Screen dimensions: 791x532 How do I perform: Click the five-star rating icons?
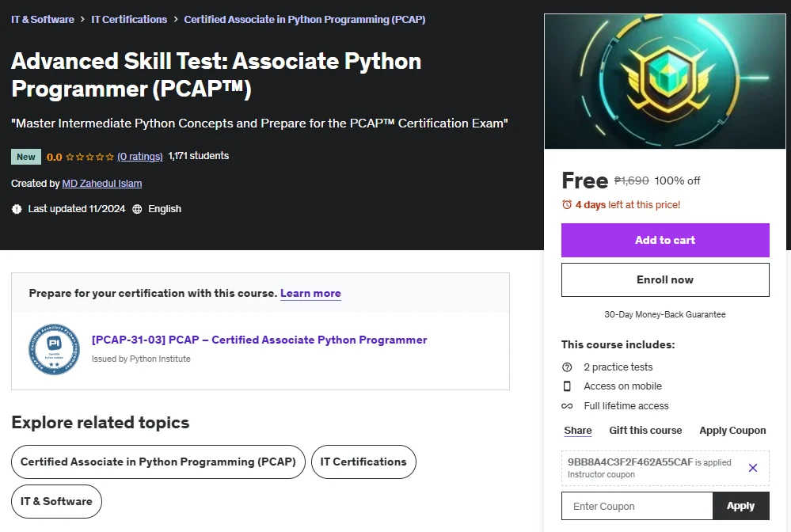tap(89, 157)
